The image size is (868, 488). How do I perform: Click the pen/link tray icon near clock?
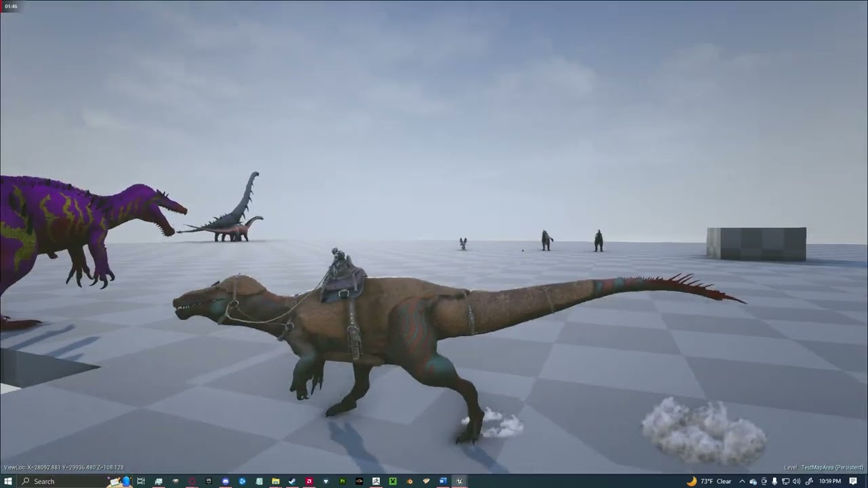(x=809, y=481)
